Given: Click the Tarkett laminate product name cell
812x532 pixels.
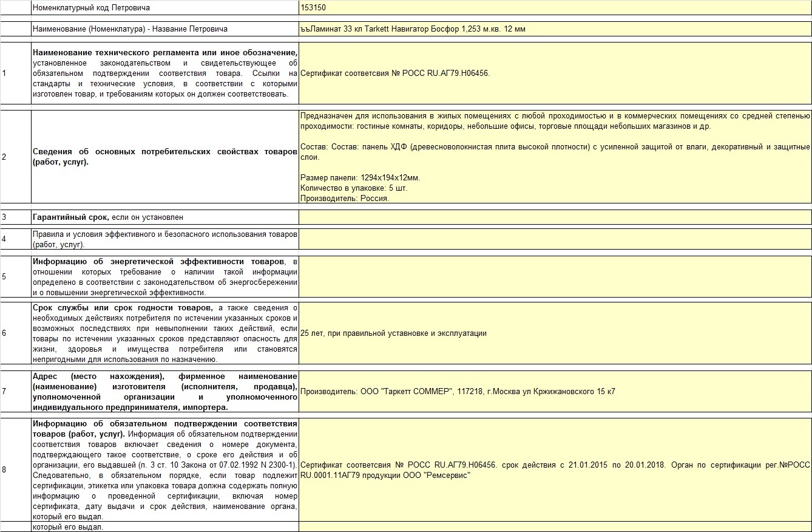Looking at the screenshot, I should [555, 29].
